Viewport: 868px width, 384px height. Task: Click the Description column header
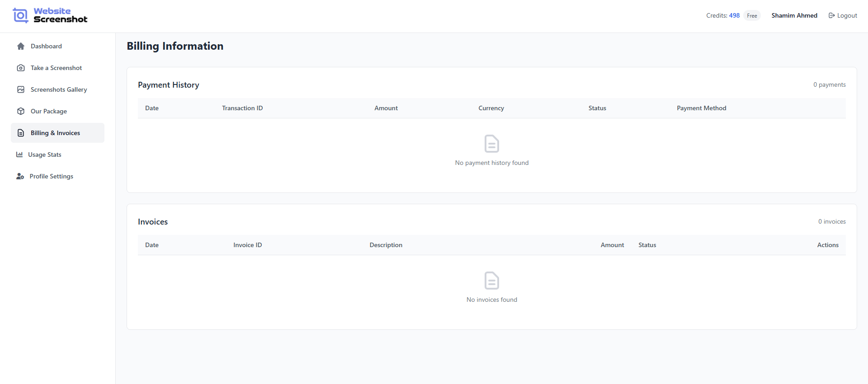click(386, 245)
